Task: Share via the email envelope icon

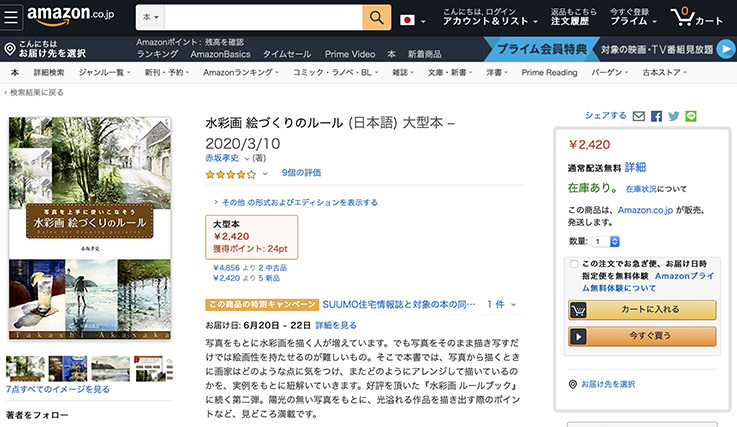Action: click(x=638, y=116)
